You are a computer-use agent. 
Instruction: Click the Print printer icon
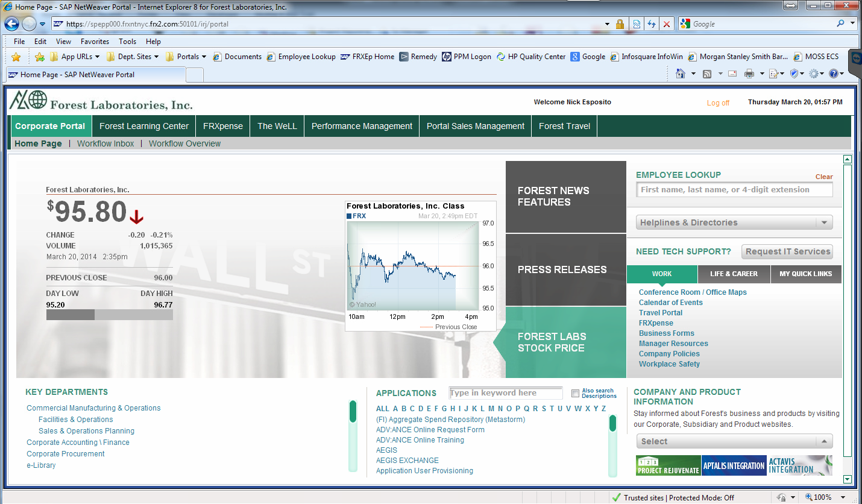pyautogui.click(x=749, y=74)
